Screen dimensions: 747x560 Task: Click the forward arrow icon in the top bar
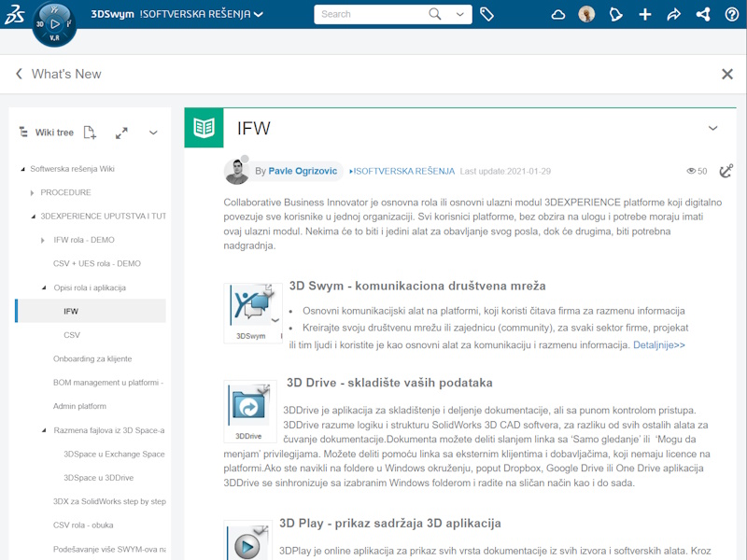tap(673, 14)
